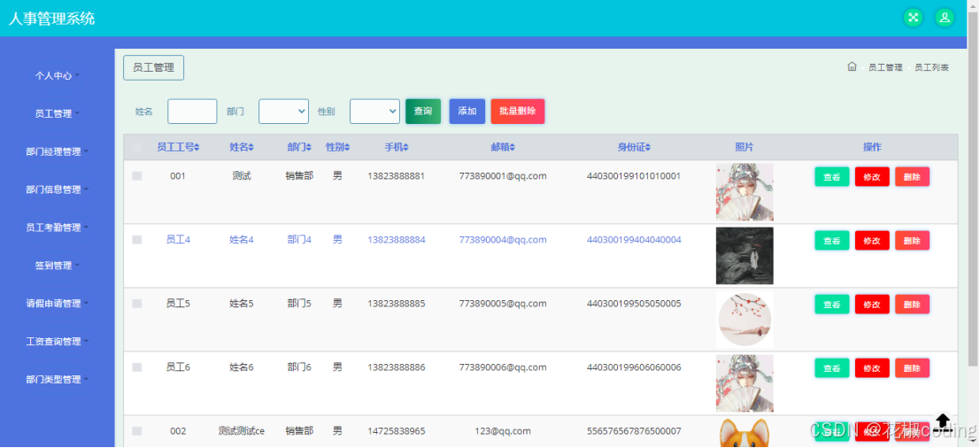Click the red 批量删除 button
Image resolution: width=980 pixels, height=448 pixels.
pos(518,112)
